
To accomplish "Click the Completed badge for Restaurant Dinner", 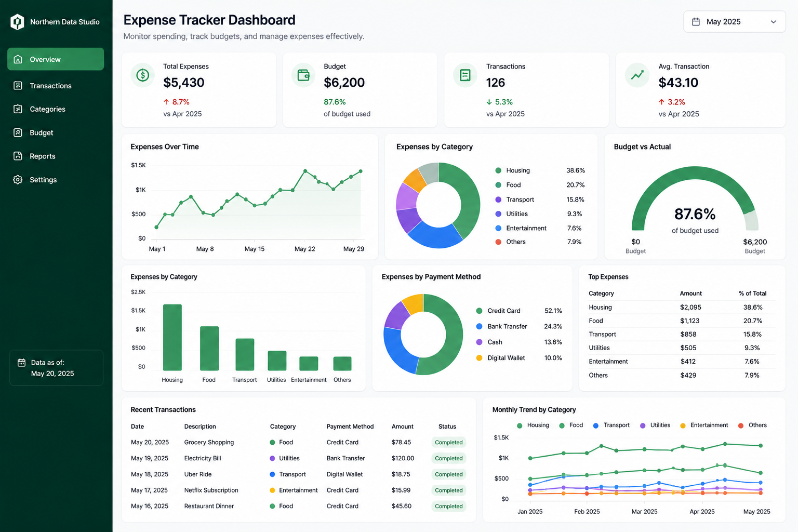I will (x=449, y=506).
